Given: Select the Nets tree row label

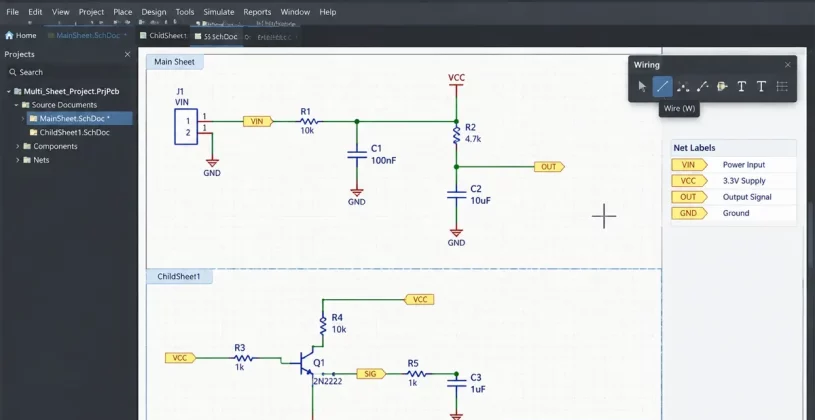Looking at the screenshot, I should 41,160.
